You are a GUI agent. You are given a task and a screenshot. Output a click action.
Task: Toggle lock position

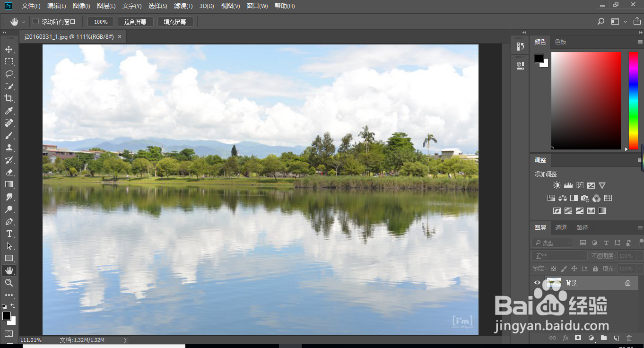(x=574, y=269)
